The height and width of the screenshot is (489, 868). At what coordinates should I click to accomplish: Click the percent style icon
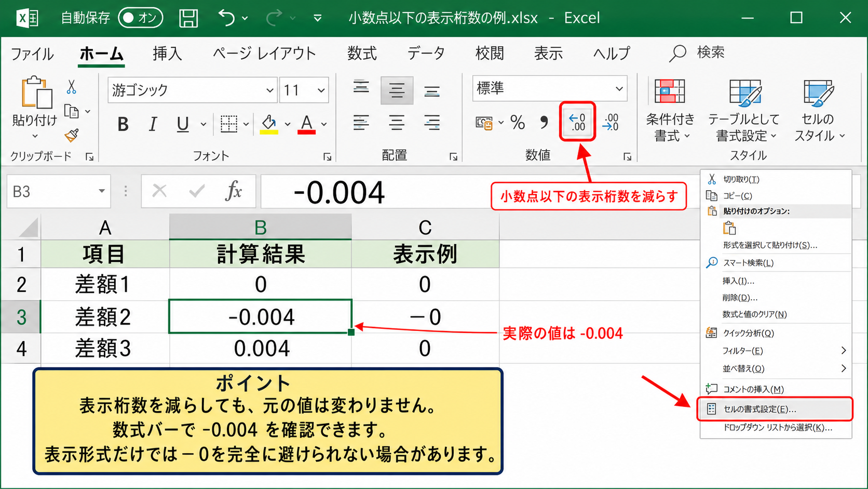pyautogui.click(x=518, y=123)
